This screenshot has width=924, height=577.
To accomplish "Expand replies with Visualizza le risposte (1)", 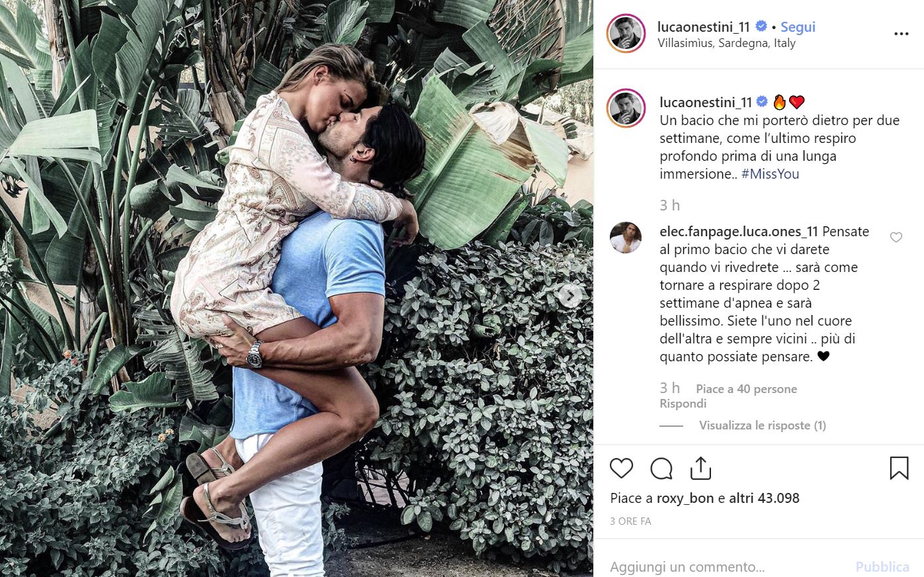I will point(763,425).
